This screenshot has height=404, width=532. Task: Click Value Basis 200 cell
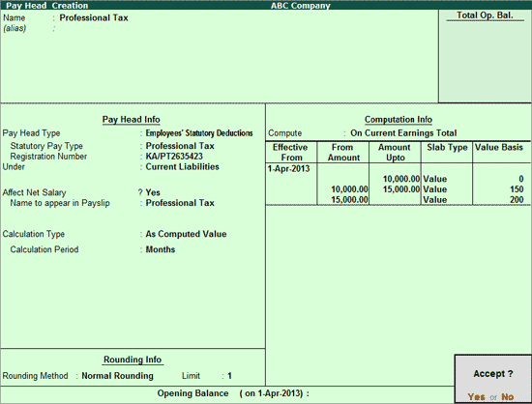click(x=517, y=200)
